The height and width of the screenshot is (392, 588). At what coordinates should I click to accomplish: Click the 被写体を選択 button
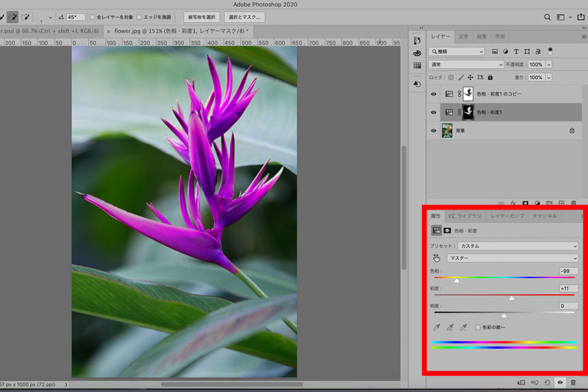(202, 17)
